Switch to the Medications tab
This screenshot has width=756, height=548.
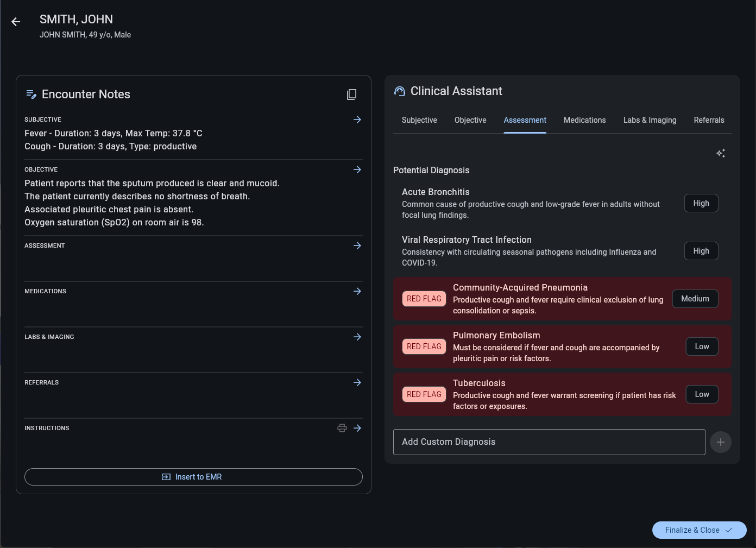click(584, 120)
